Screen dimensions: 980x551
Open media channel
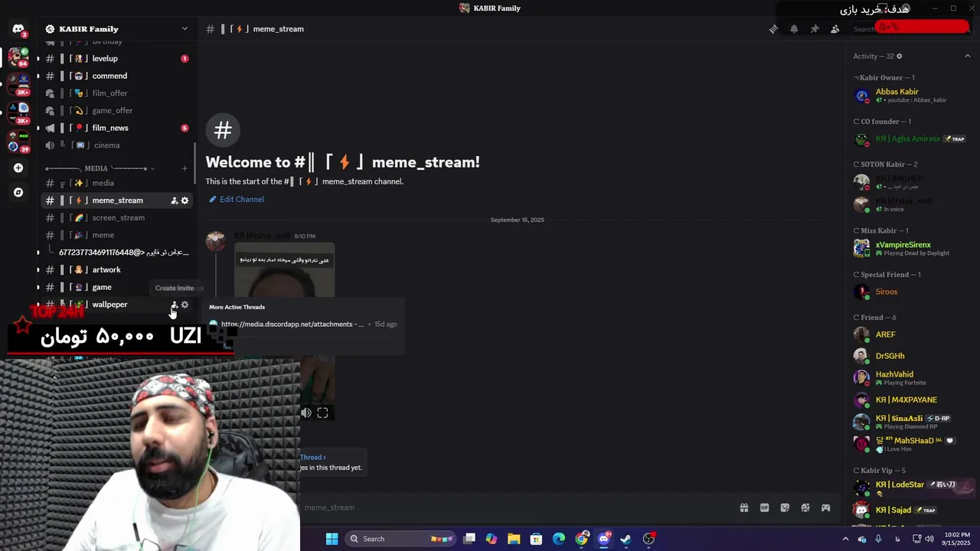tap(116, 183)
